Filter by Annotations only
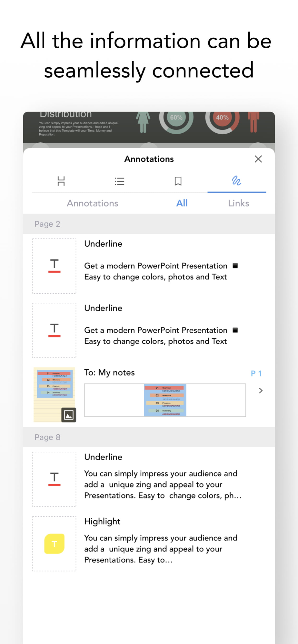298x644 pixels. click(92, 203)
